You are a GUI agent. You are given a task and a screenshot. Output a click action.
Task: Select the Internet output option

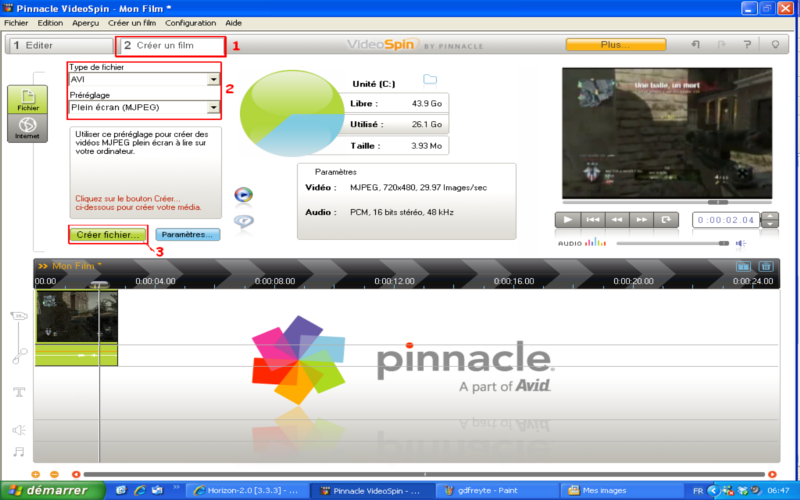tap(28, 128)
